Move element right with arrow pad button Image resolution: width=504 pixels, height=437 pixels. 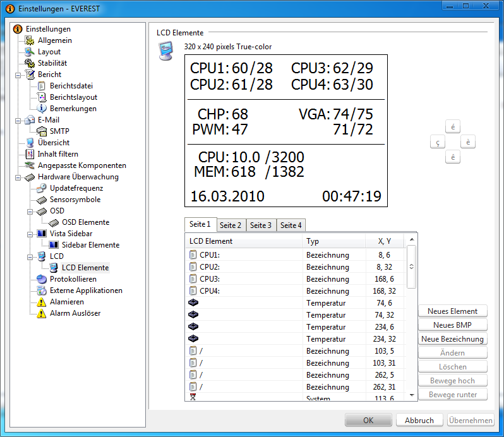coord(468,142)
